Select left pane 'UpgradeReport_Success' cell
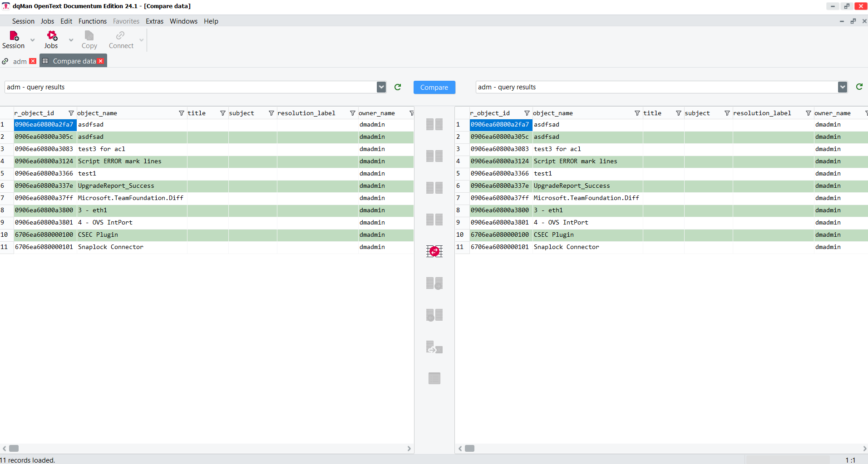Image resolution: width=868 pixels, height=464 pixels. coord(132,186)
